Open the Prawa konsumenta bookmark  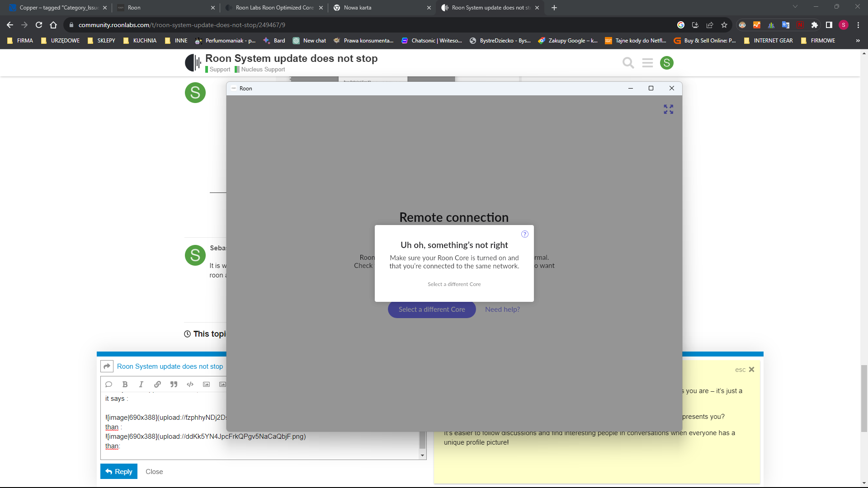pyautogui.click(x=363, y=41)
